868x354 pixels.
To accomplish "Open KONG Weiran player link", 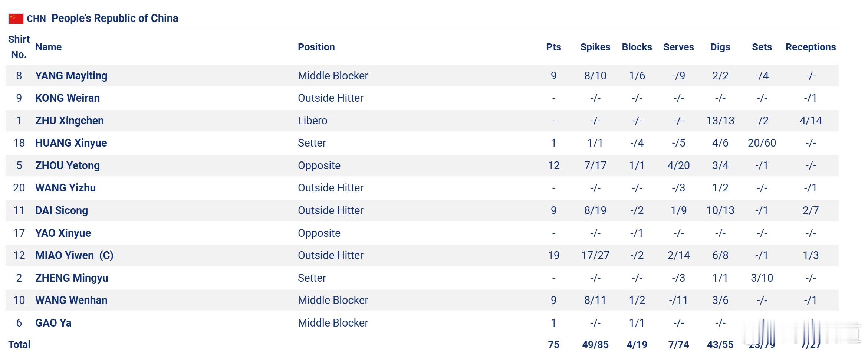I will point(68,98).
